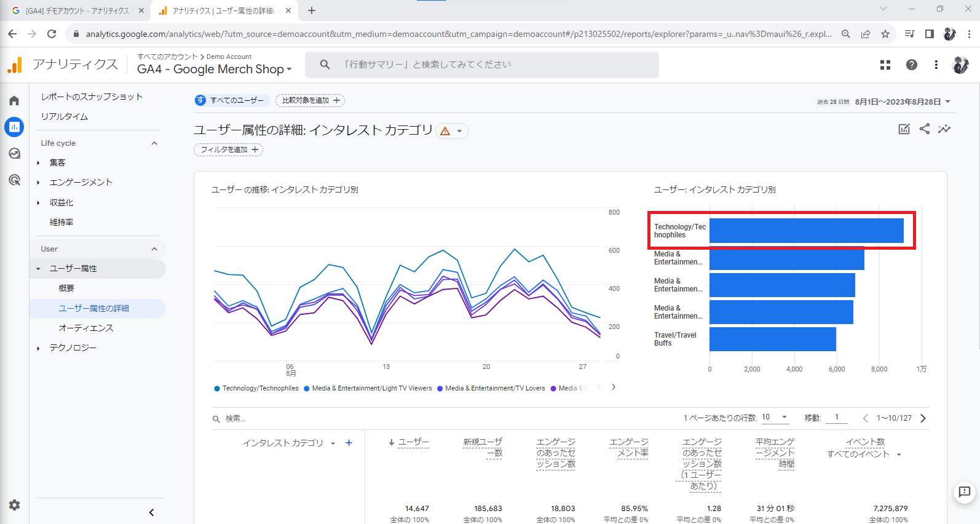Open the Analytics account avatar
This screenshot has height=524, width=980.
click(x=960, y=65)
